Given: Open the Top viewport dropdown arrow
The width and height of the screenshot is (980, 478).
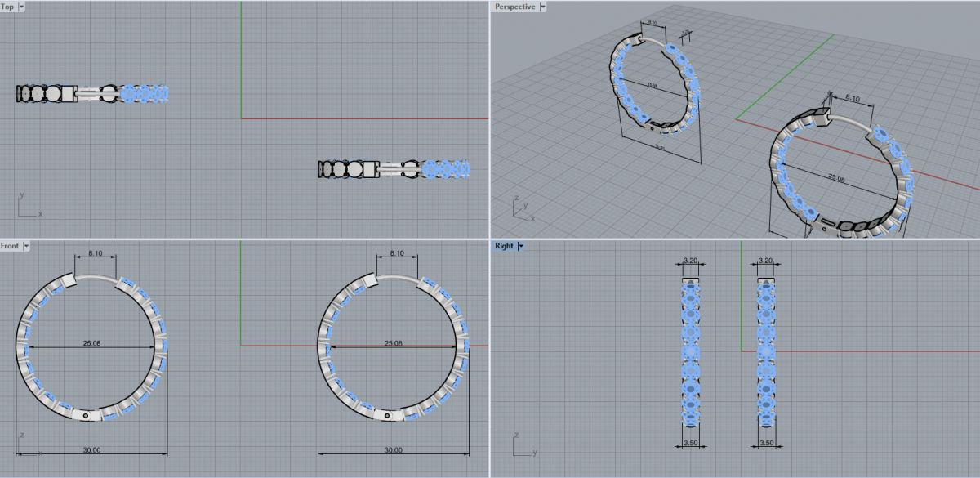Looking at the screenshot, I should click(21, 7).
